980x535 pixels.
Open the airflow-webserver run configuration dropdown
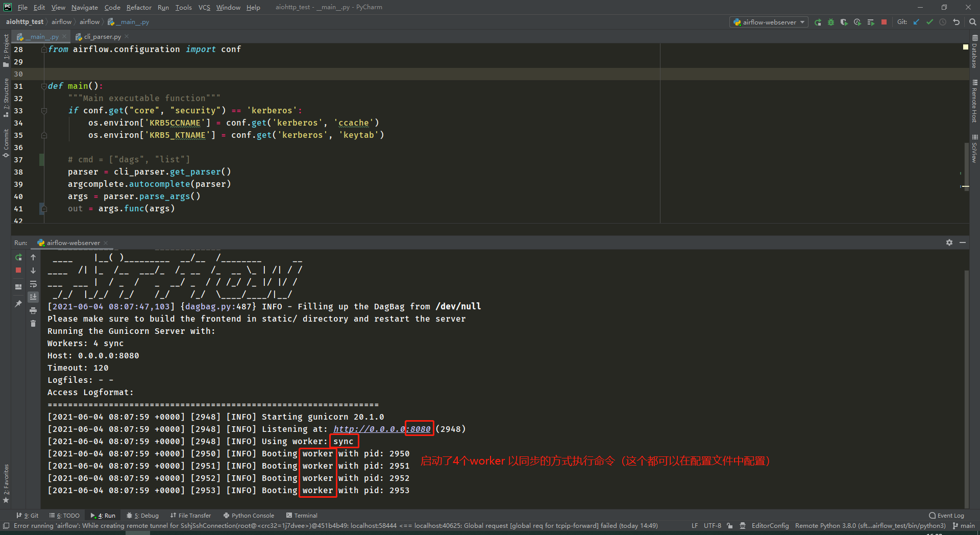click(769, 22)
